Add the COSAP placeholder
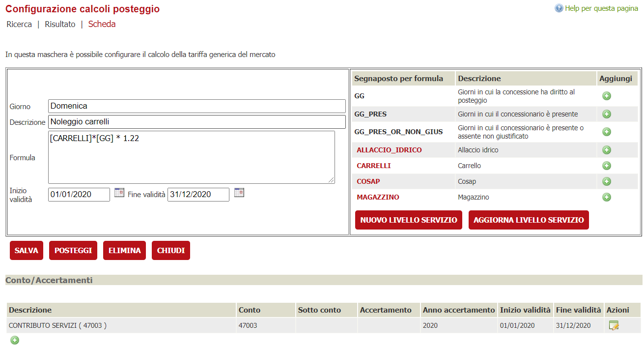This screenshot has width=644, height=347. 606,181
